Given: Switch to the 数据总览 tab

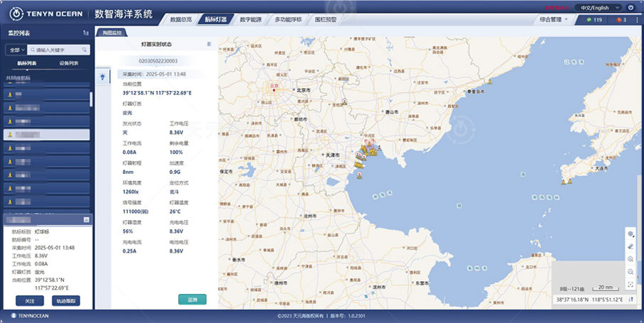Looking at the screenshot, I should click(181, 20).
